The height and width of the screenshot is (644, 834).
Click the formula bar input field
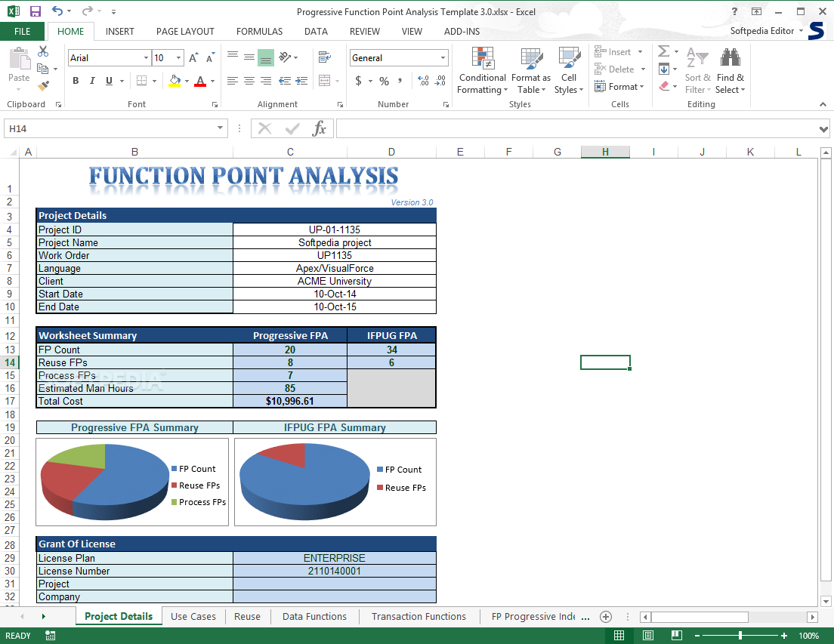click(577, 128)
